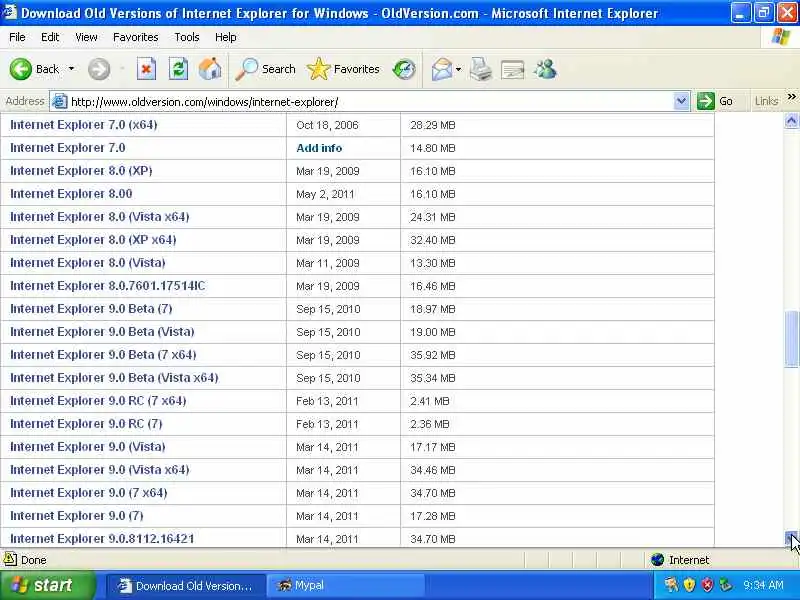Screen dimensions: 800x600
Task: Open the Help menu
Action: coord(226,37)
